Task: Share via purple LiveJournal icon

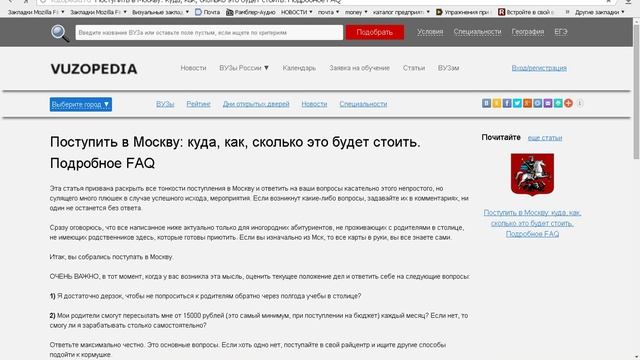Action: click(548, 103)
